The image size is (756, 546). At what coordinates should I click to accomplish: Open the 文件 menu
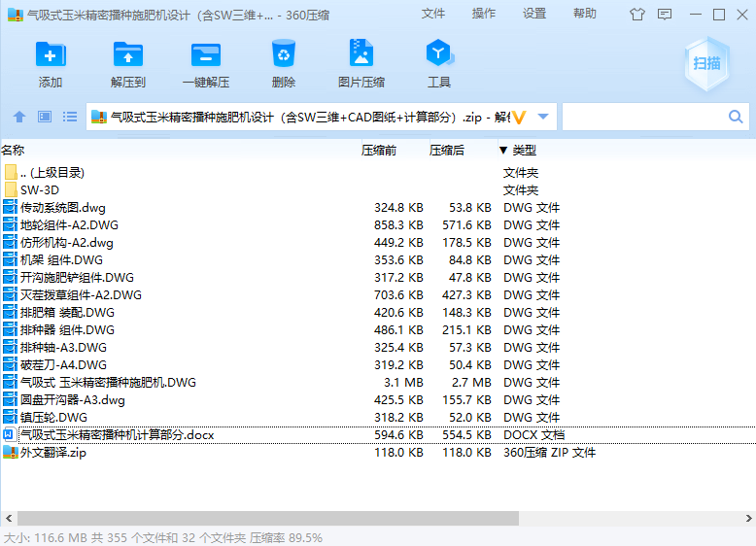[433, 14]
